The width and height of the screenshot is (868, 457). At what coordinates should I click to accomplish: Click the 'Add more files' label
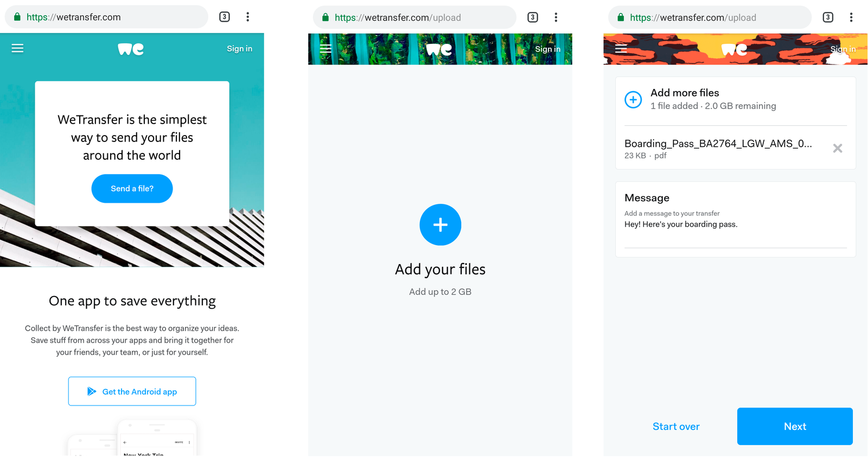point(685,93)
